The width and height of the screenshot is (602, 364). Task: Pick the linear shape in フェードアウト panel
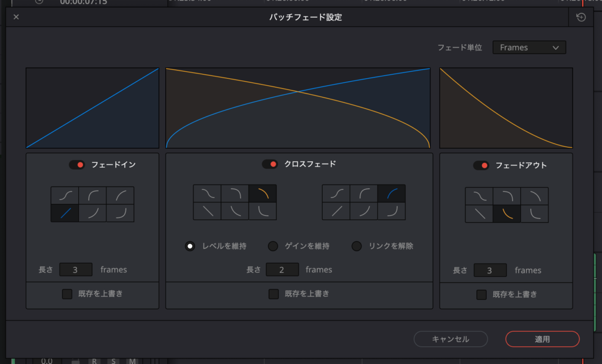click(479, 214)
